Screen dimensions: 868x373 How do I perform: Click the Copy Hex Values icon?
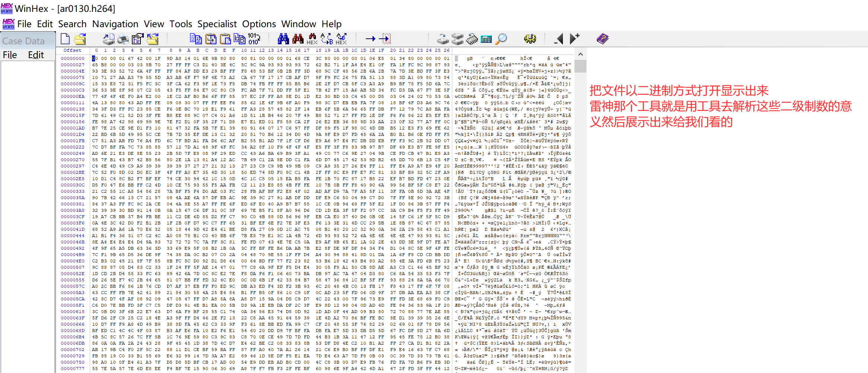[240, 39]
